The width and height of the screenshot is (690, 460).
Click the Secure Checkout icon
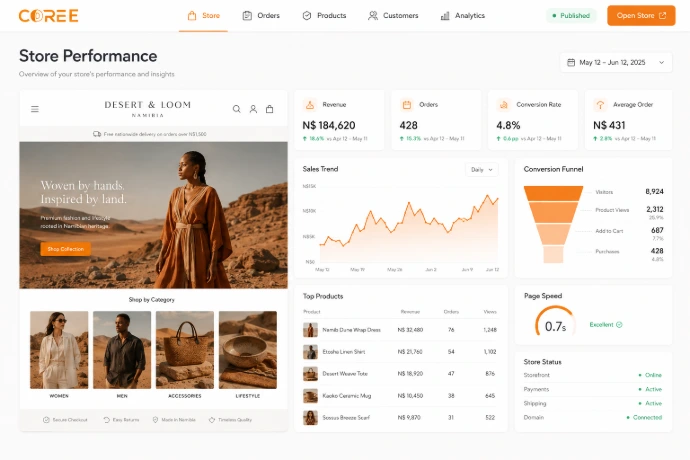(x=46, y=420)
